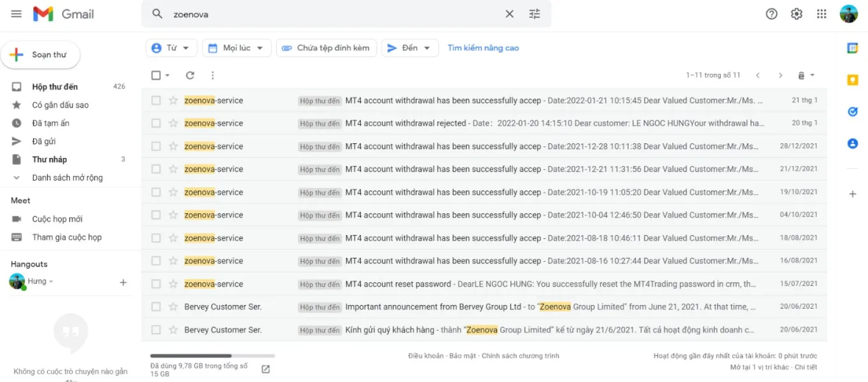The width and height of the screenshot is (868, 382).
Task: Open Google Keep in side panel
Action: (x=853, y=80)
